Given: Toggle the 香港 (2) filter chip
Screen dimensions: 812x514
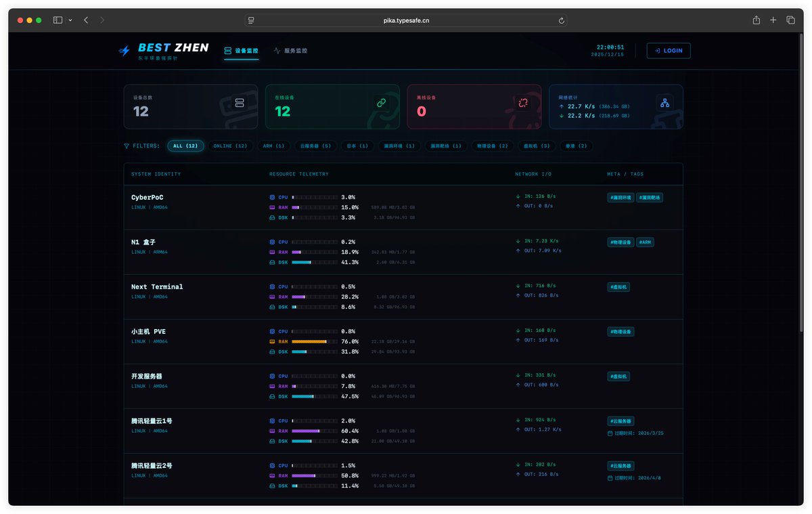Looking at the screenshot, I should pos(577,146).
